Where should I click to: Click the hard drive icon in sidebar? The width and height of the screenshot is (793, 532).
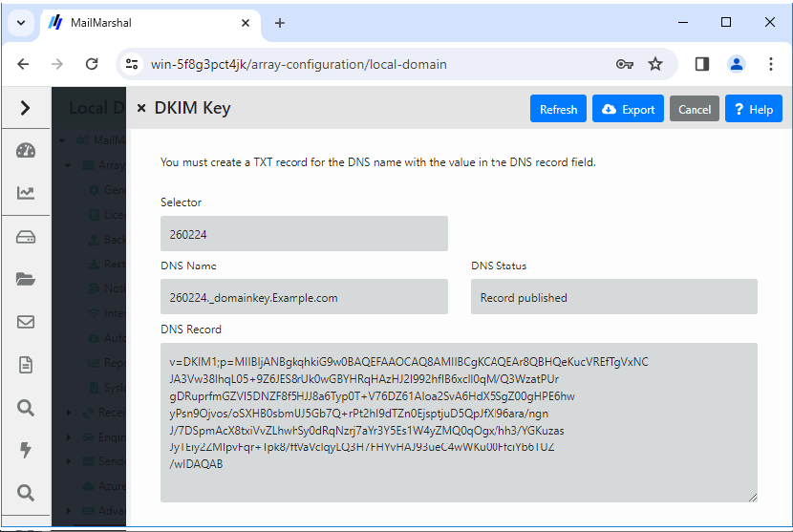[x=25, y=237]
